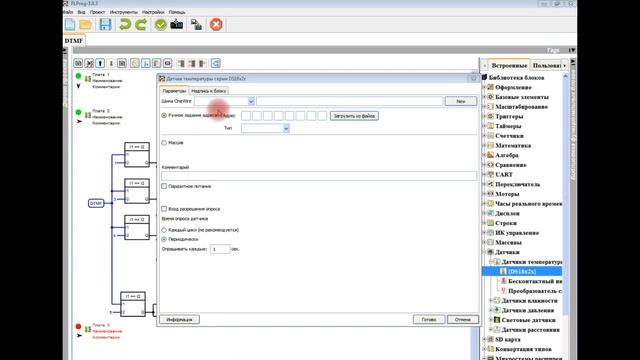Undo using the left green arrow icon
This screenshot has height=360, width=640.
pyautogui.click(x=124, y=24)
